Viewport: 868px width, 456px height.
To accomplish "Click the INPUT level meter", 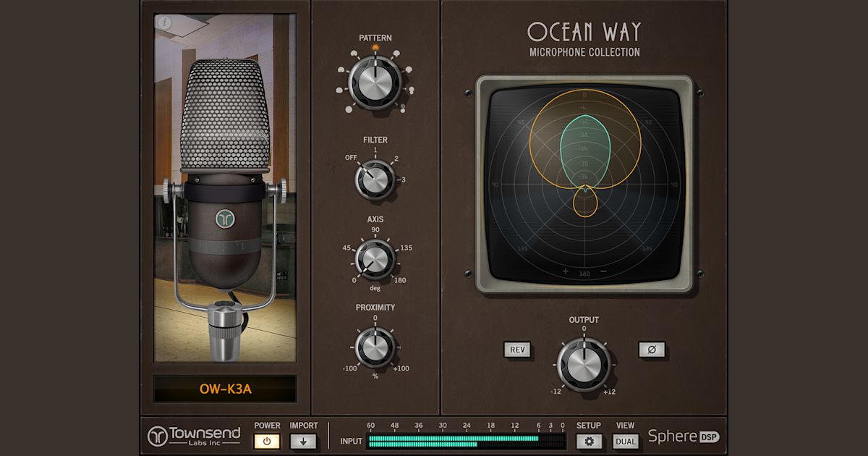I will (467, 441).
